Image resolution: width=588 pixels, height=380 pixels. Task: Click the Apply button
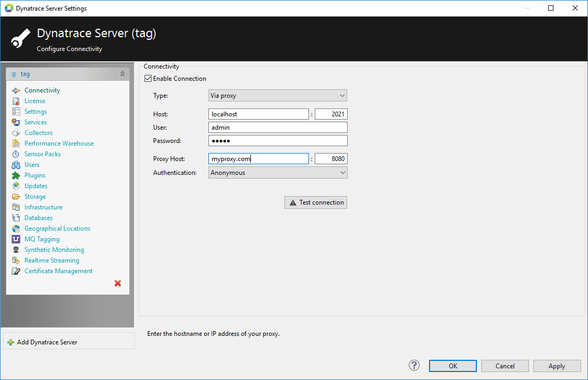click(557, 366)
